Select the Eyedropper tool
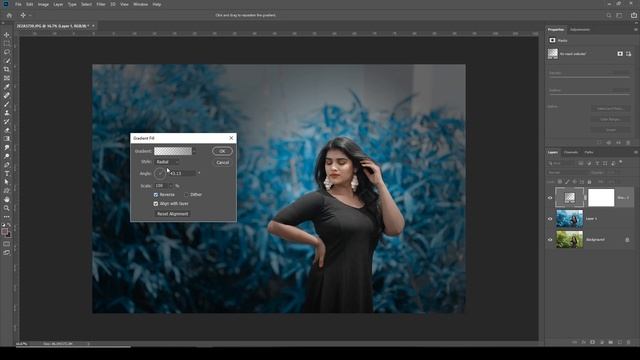This screenshot has width=640, height=360. tap(7, 87)
